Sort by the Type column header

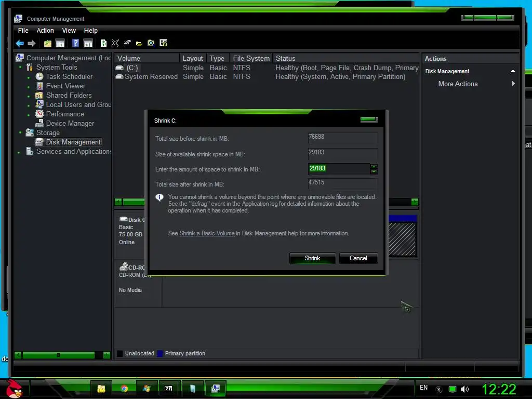[218, 58]
